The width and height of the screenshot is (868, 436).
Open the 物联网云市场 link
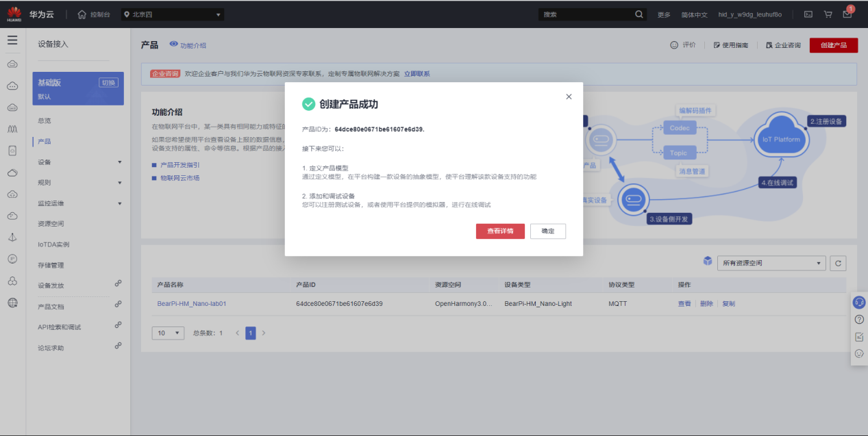click(x=179, y=178)
